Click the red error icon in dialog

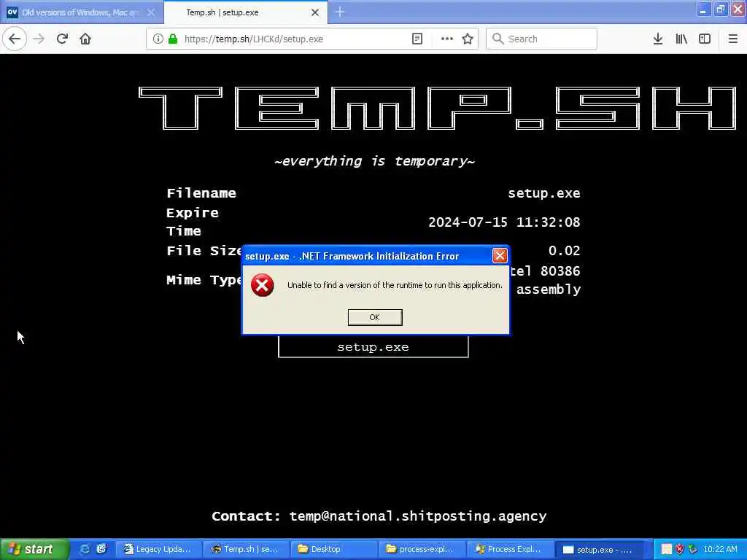click(x=263, y=285)
